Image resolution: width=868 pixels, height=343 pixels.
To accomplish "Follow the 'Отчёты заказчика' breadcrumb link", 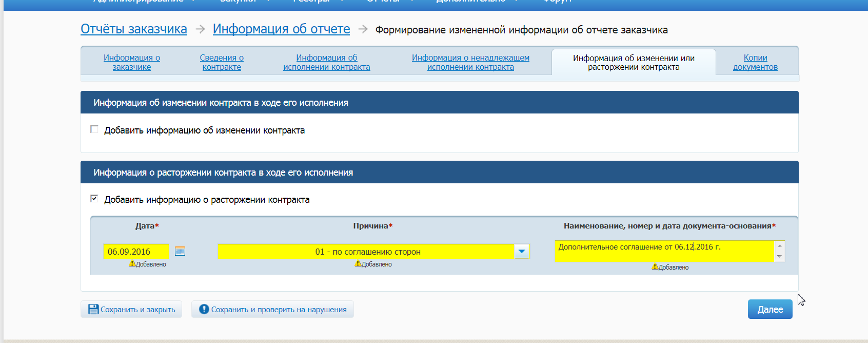I will [133, 29].
